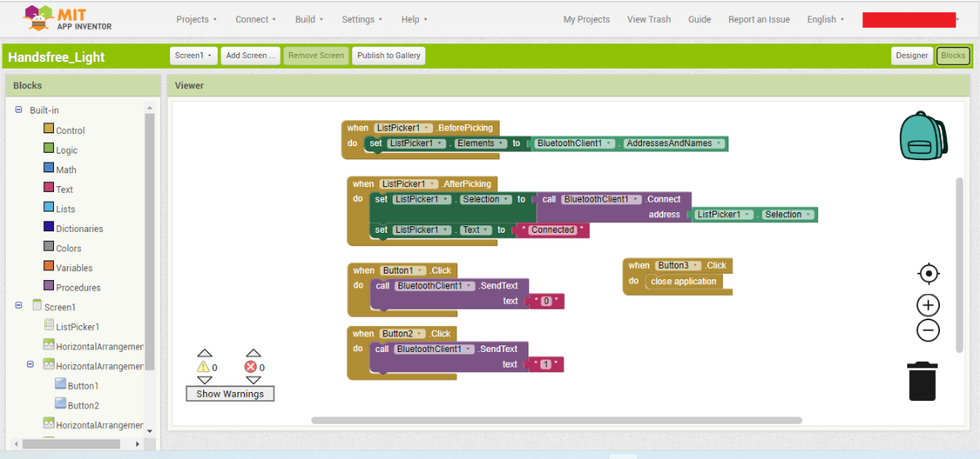Image resolution: width=980 pixels, height=459 pixels.
Task: Open ListPicker1 dropdown in BeforePicking block
Action: pyautogui.click(x=403, y=127)
